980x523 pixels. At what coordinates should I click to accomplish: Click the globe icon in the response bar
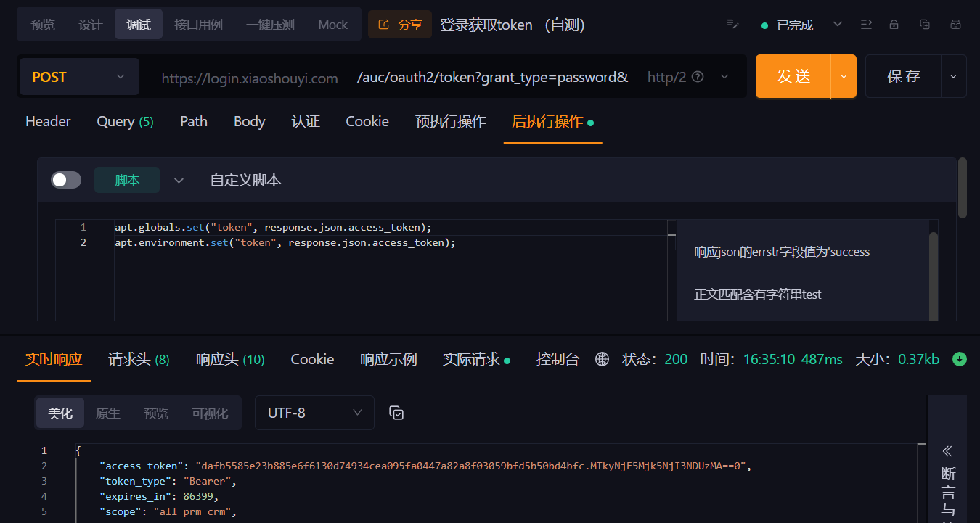click(x=602, y=359)
